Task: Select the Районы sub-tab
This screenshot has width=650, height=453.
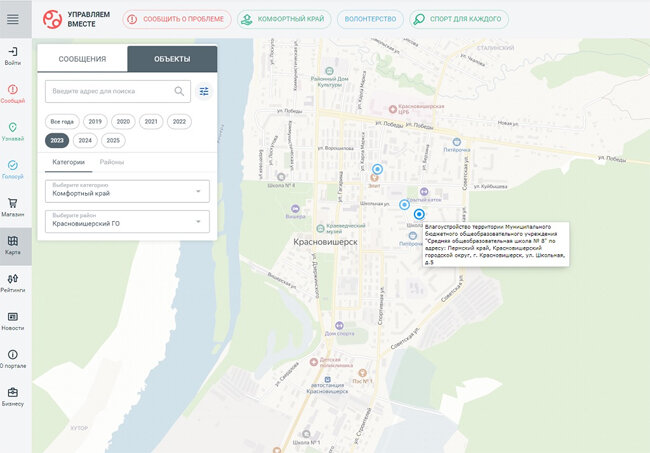Action: pos(112,162)
